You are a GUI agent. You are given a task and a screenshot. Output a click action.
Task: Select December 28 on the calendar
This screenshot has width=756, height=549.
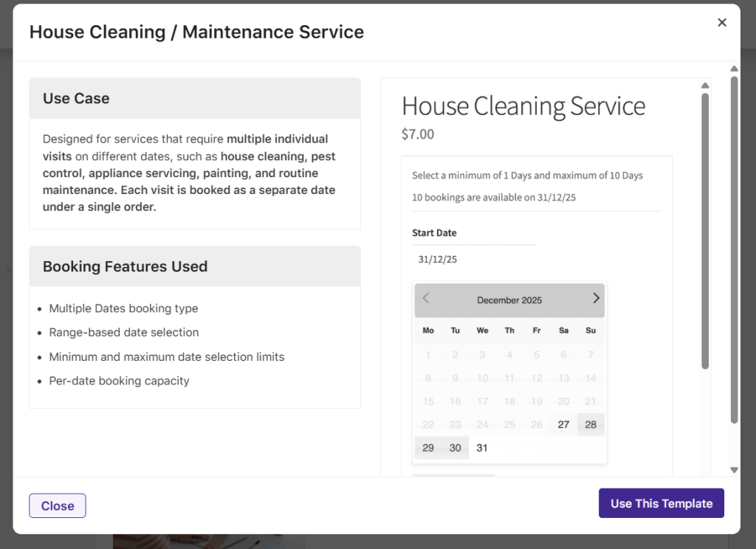[590, 424]
